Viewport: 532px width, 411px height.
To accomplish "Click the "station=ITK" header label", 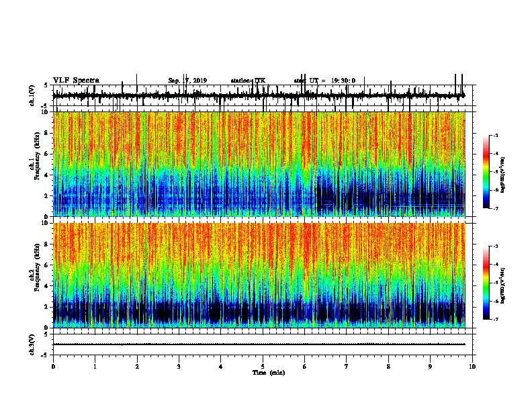I will (248, 81).
